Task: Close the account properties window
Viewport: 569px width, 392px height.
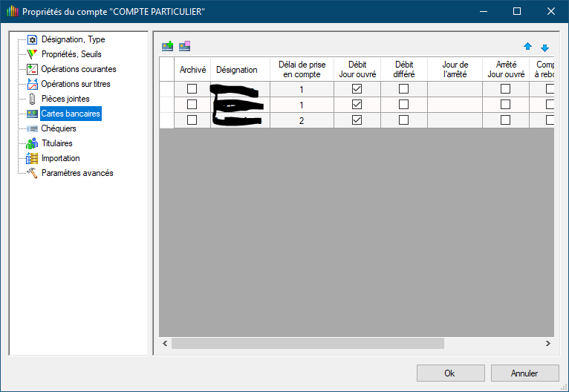Action: 551,11
